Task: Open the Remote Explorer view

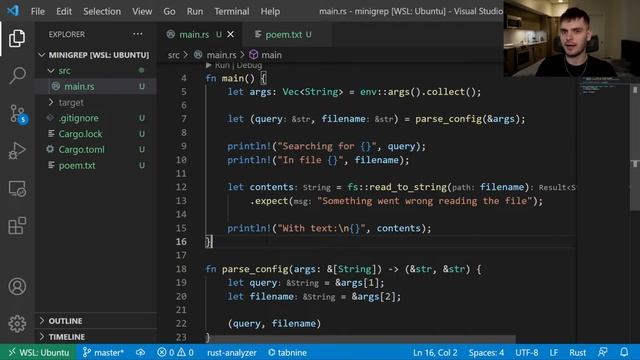Action: click(x=17, y=189)
